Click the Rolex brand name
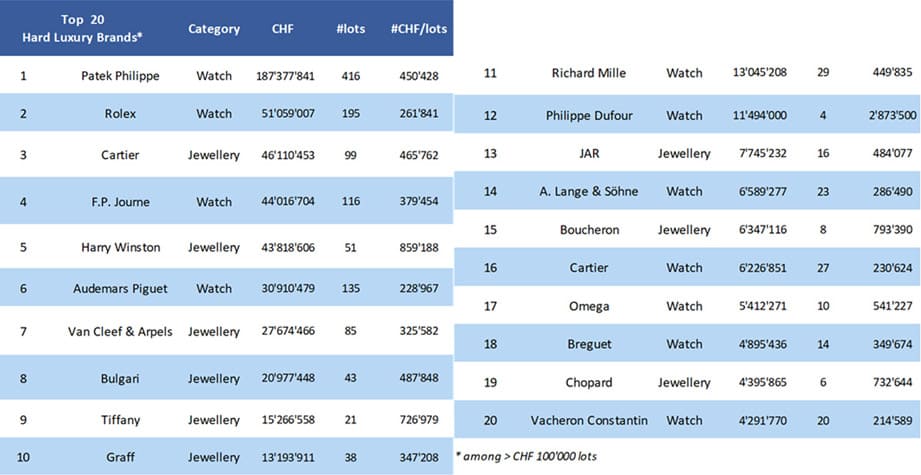This screenshot has width=921, height=475. 120,114
